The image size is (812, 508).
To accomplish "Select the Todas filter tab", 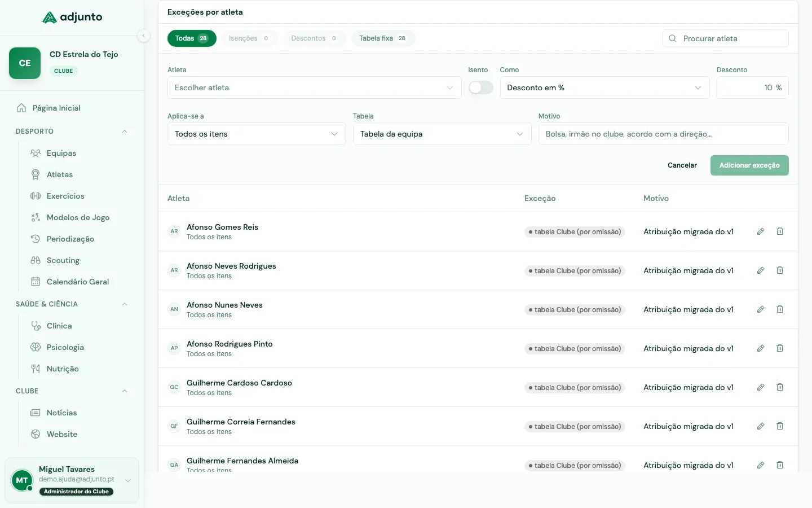I will pyautogui.click(x=192, y=38).
